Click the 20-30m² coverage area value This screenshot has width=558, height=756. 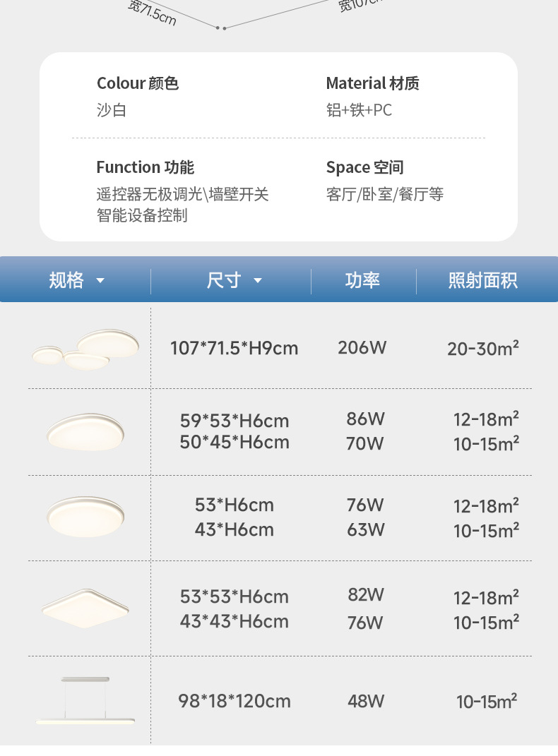click(x=483, y=348)
